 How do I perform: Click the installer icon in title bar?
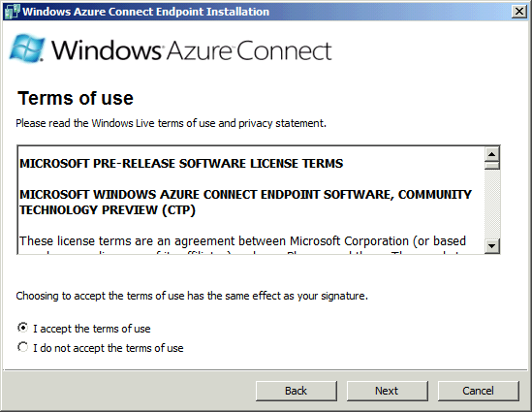pos(13,12)
